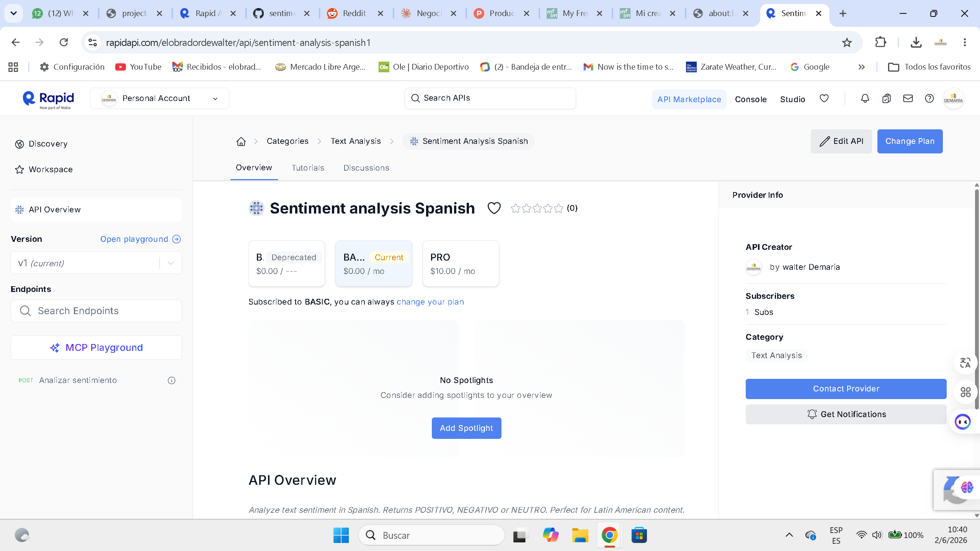Click the translate floating icon

(x=965, y=362)
